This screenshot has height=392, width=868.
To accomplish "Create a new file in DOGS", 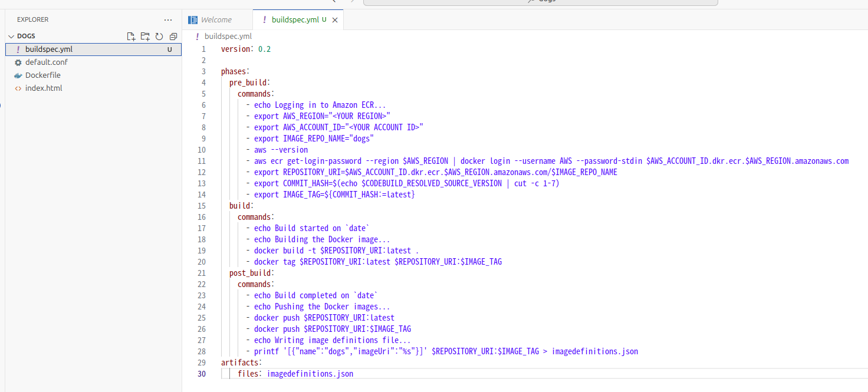I will pos(131,37).
